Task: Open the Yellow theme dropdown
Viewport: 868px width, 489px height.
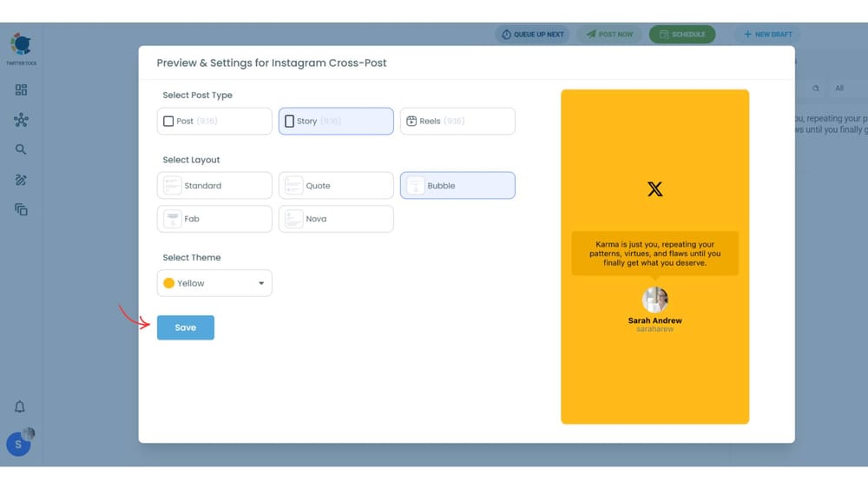Action: [x=214, y=283]
